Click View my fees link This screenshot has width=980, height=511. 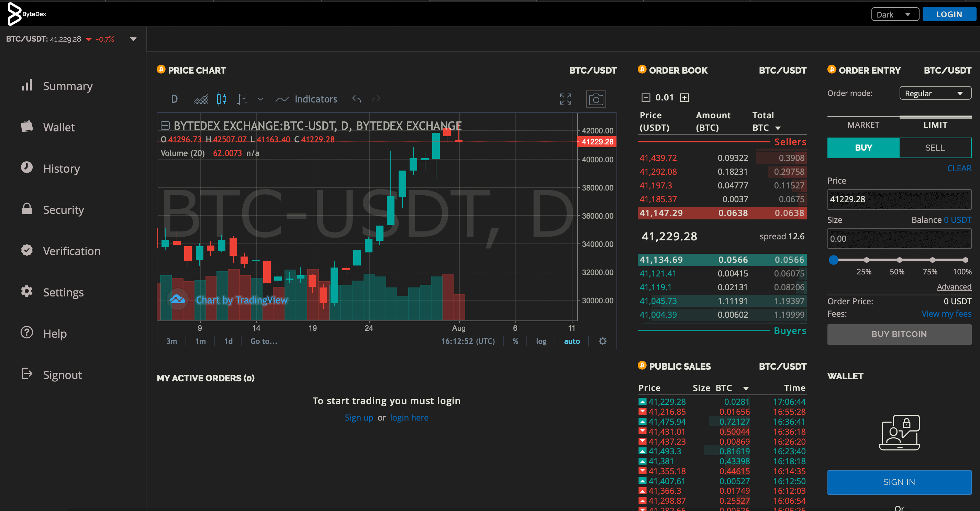pos(946,314)
